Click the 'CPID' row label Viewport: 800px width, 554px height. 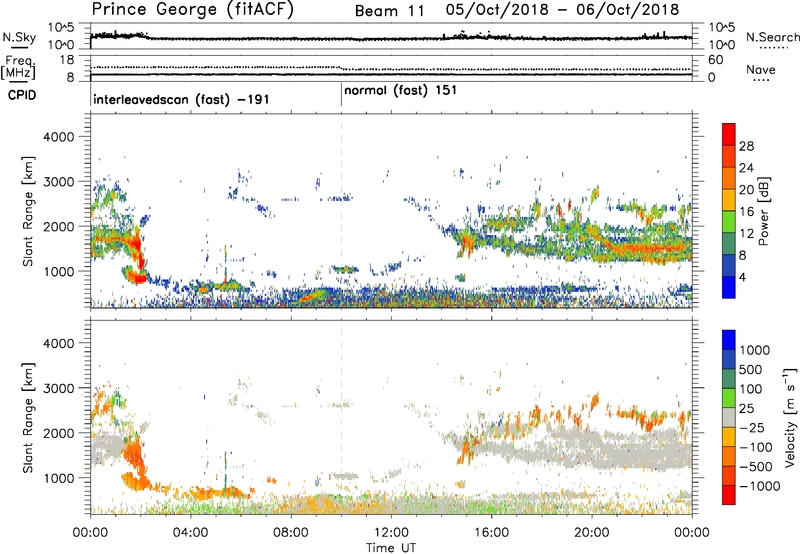(22, 95)
